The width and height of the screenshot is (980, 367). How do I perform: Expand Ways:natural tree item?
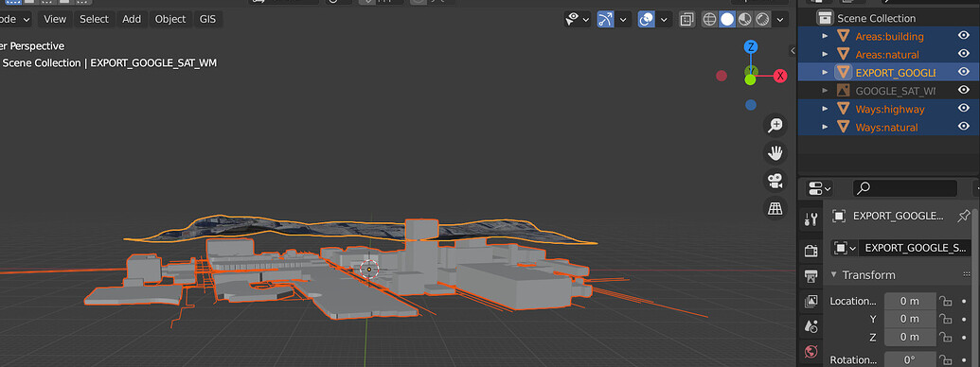(825, 128)
